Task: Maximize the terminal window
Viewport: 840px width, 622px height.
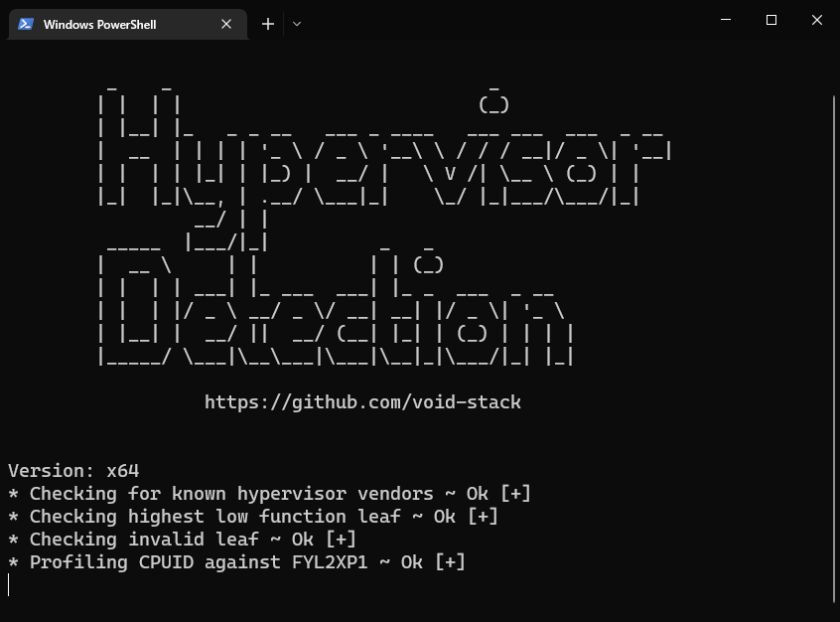Action: (x=771, y=20)
